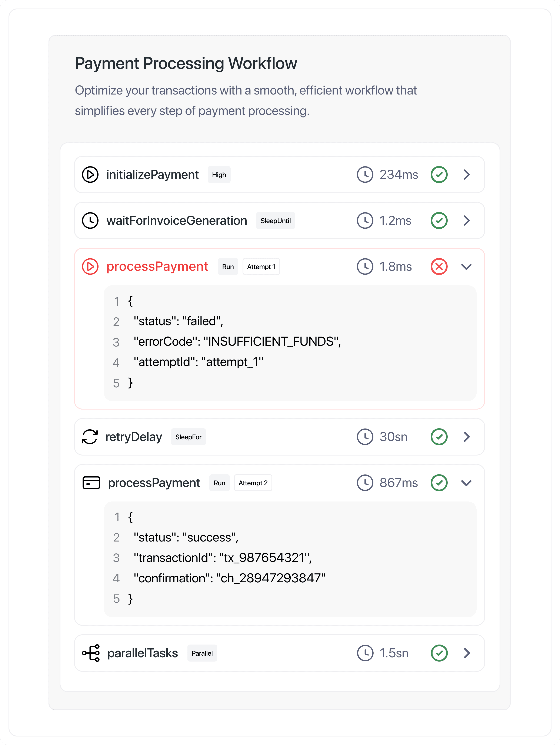Screen dimensions: 560x745
Task: Click the High priority badge
Action: click(219, 175)
